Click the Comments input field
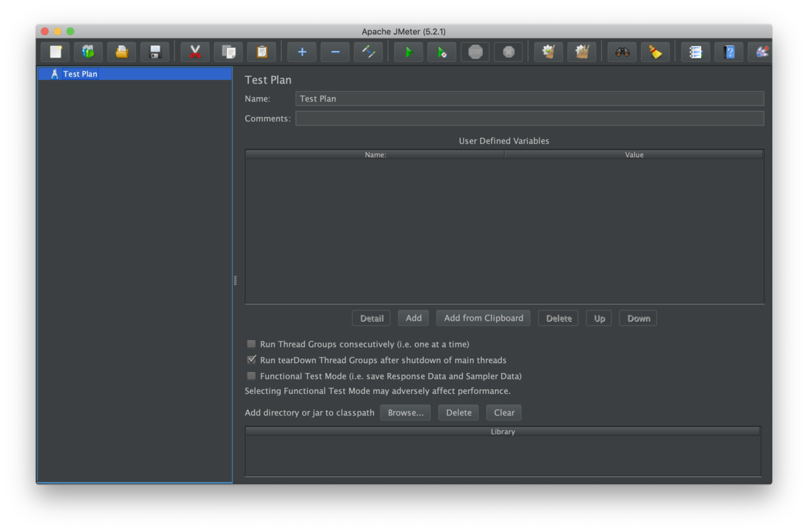The width and height of the screenshot is (808, 532). (530, 119)
